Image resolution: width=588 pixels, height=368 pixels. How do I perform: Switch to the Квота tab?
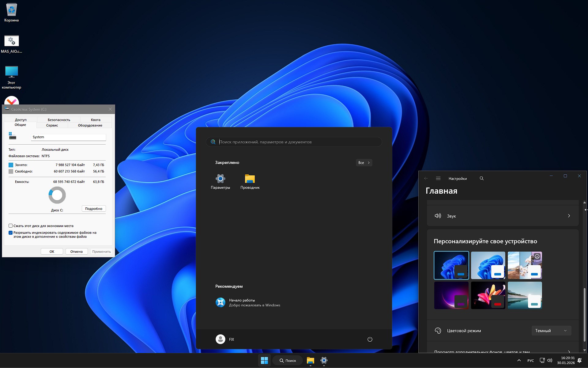tap(96, 120)
